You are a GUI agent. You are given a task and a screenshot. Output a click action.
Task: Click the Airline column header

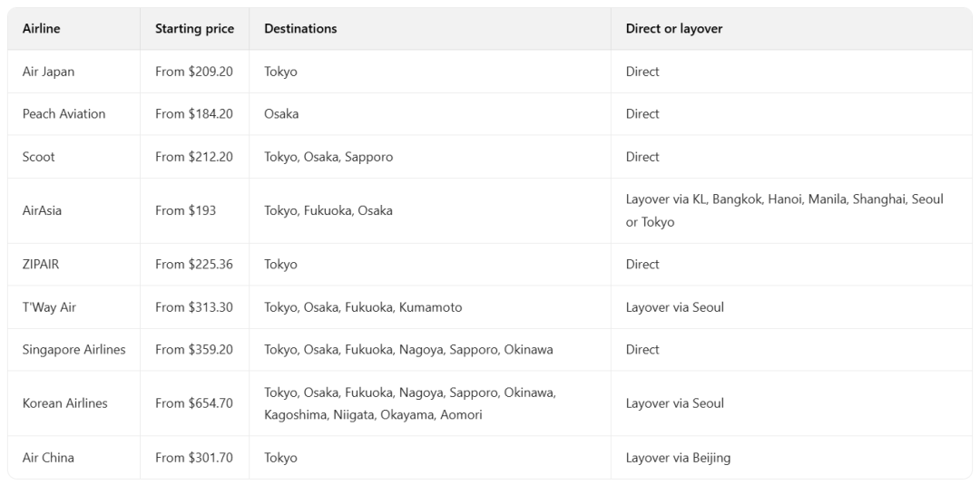click(41, 29)
